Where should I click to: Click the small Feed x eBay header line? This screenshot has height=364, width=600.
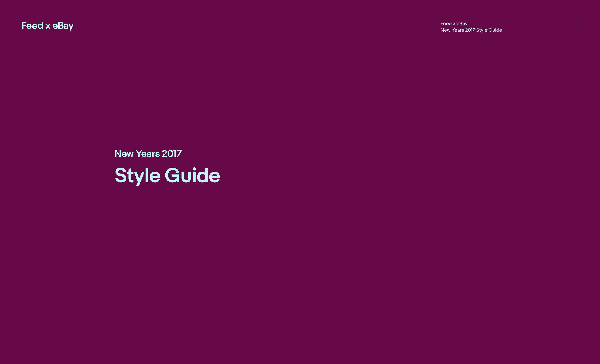click(454, 23)
